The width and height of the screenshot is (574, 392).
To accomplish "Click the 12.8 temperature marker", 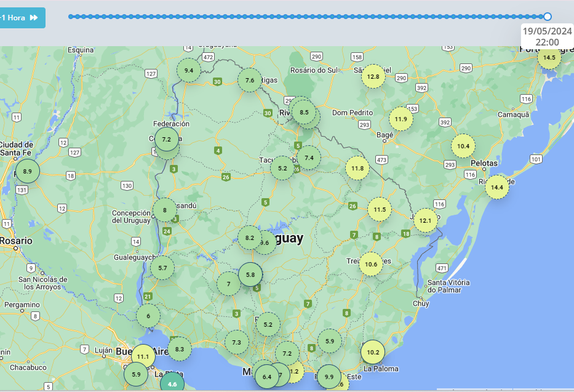I will [373, 76].
